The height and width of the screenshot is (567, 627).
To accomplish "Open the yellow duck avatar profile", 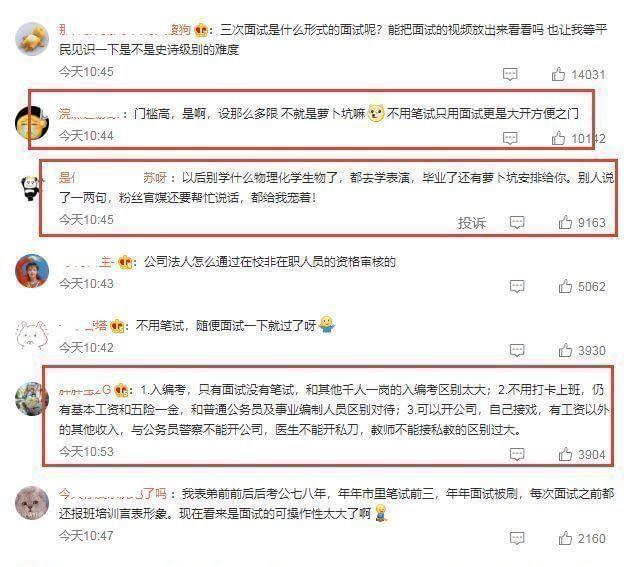I will tap(32, 39).
